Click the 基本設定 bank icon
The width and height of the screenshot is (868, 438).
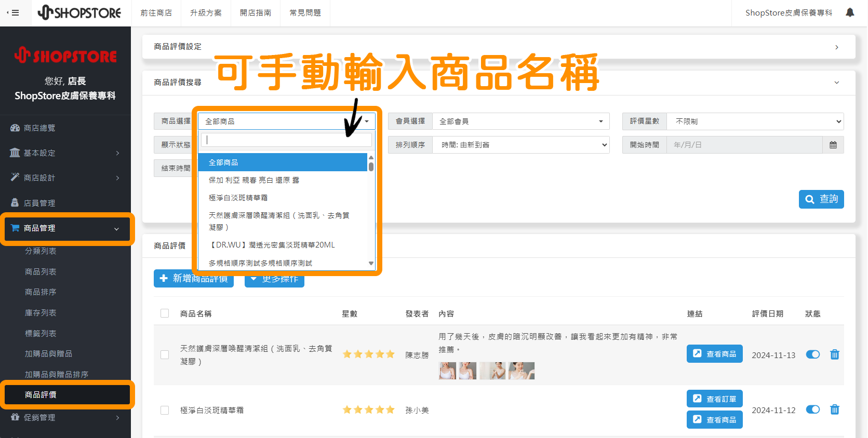[x=15, y=153]
